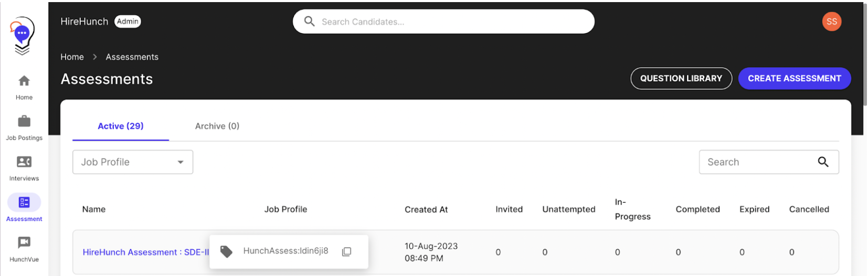Screen dimensions: 868x276
Task: Click the HireHunch logo icon
Action: (23, 35)
